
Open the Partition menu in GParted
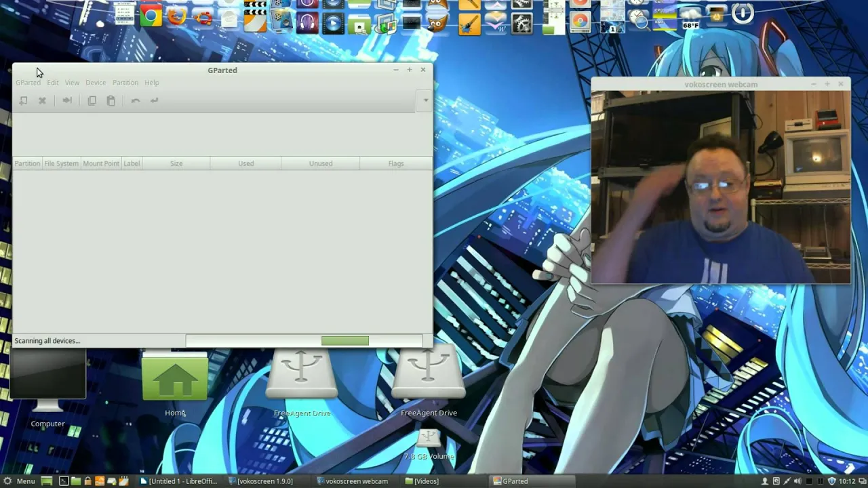[x=125, y=83]
